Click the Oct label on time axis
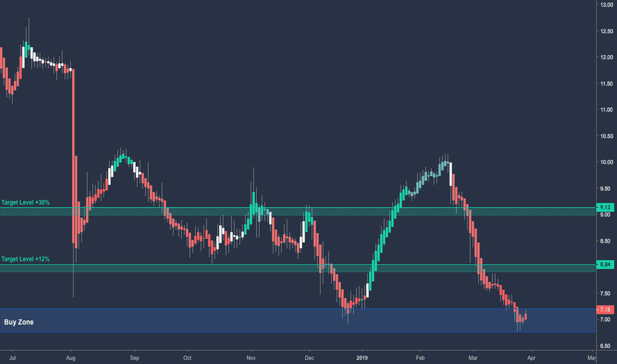 [x=187, y=357]
